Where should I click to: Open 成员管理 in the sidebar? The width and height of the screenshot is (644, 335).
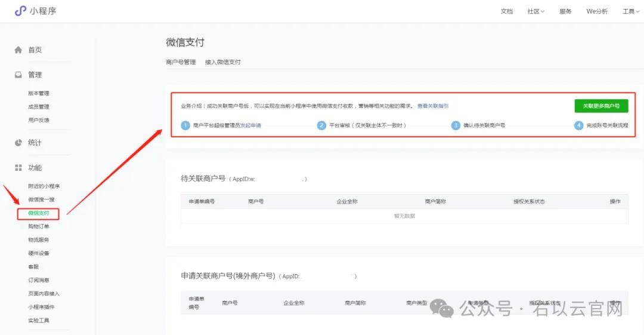(39, 106)
